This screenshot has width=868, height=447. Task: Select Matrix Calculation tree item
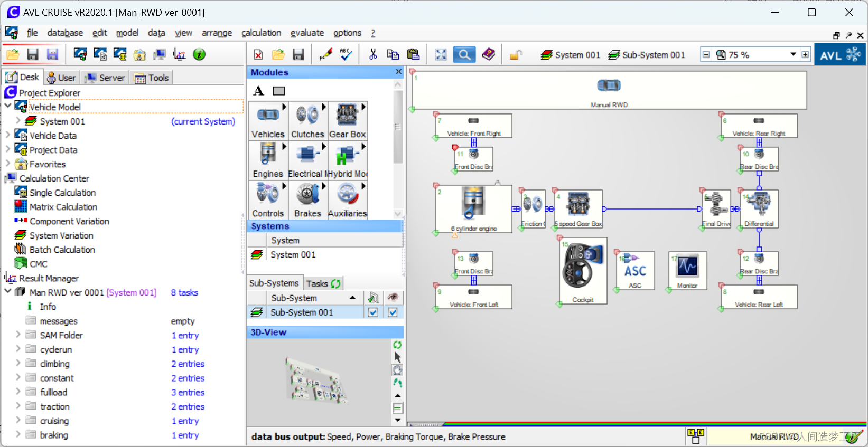click(x=63, y=207)
